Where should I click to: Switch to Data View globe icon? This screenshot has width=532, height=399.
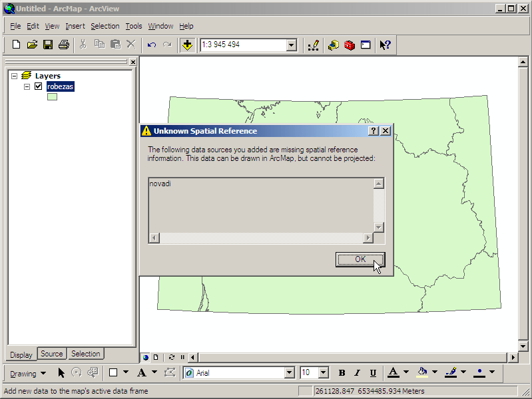146,357
